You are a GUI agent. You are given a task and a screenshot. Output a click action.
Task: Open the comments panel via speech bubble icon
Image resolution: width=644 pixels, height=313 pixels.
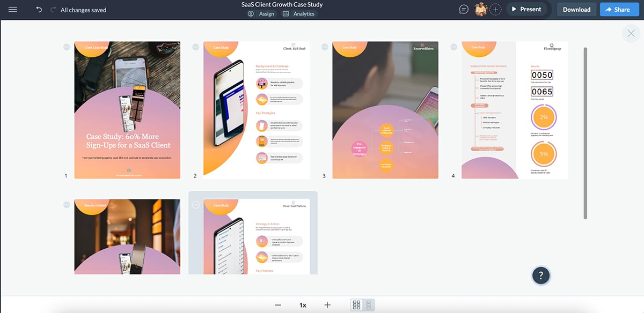coord(463,9)
